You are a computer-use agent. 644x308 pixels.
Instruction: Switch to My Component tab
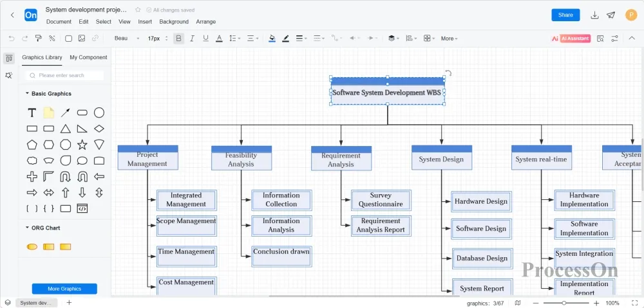point(88,57)
